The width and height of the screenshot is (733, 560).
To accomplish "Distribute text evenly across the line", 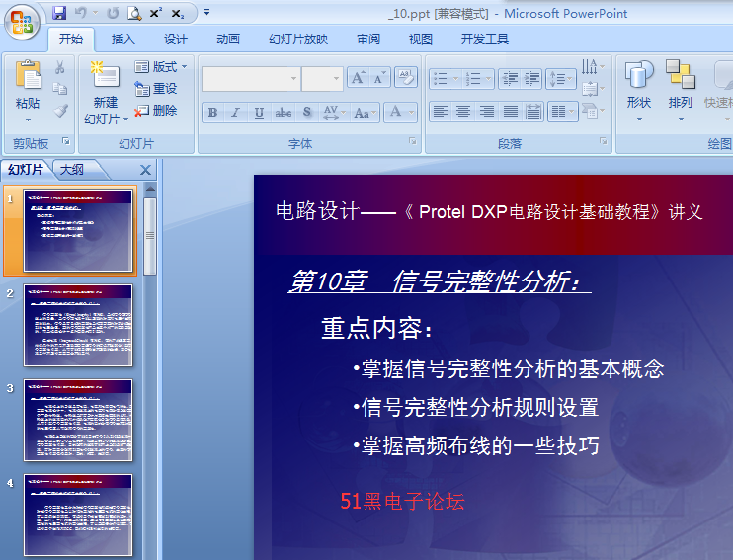I will pyautogui.click(x=532, y=112).
